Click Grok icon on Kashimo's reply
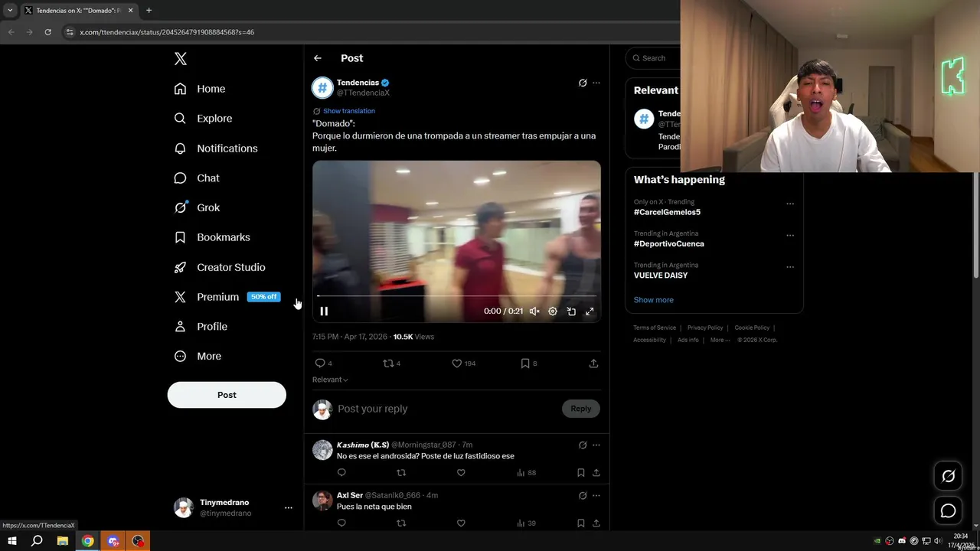This screenshot has width=980, height=551. [x=583, y=445]
